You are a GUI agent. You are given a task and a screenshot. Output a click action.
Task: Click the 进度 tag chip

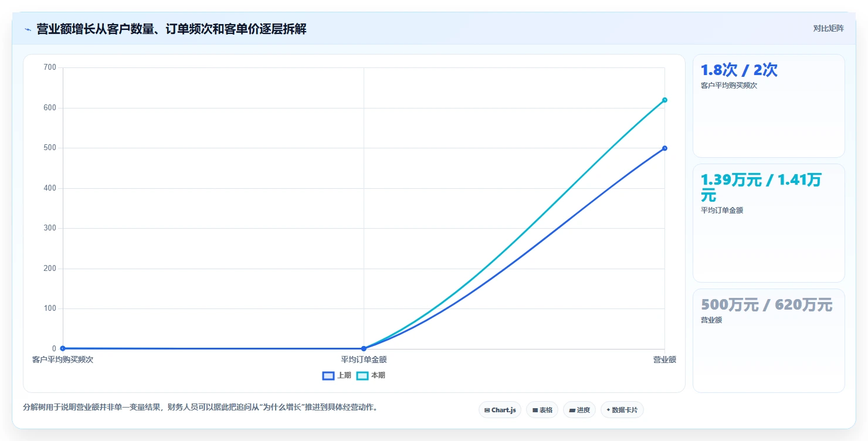coord(579,410)
